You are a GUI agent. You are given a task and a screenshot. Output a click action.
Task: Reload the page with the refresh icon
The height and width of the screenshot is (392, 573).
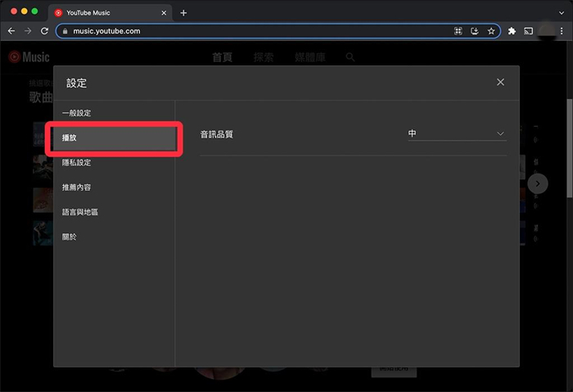[44, 31]
